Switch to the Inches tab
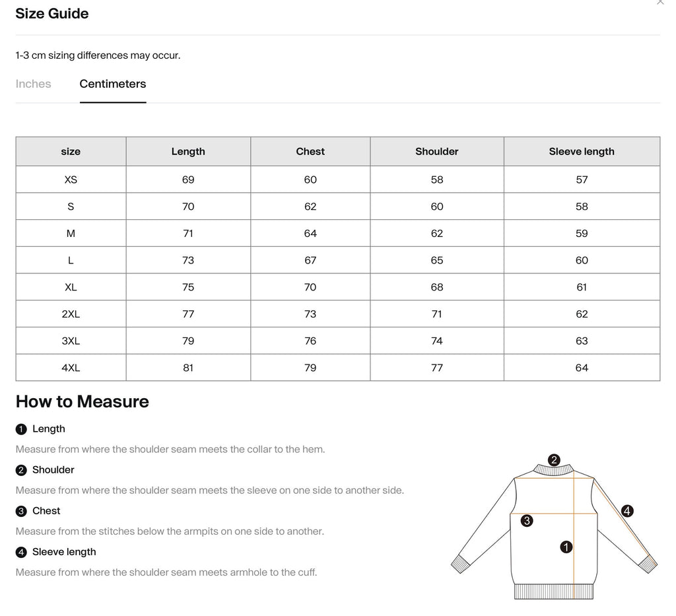676x616 pixels. (x=33, y=84)
